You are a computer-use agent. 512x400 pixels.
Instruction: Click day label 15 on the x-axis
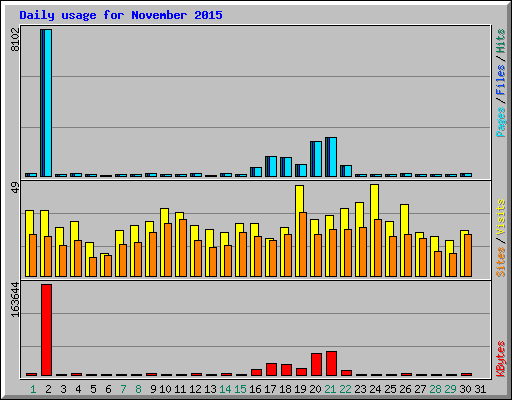pos(240,389)
